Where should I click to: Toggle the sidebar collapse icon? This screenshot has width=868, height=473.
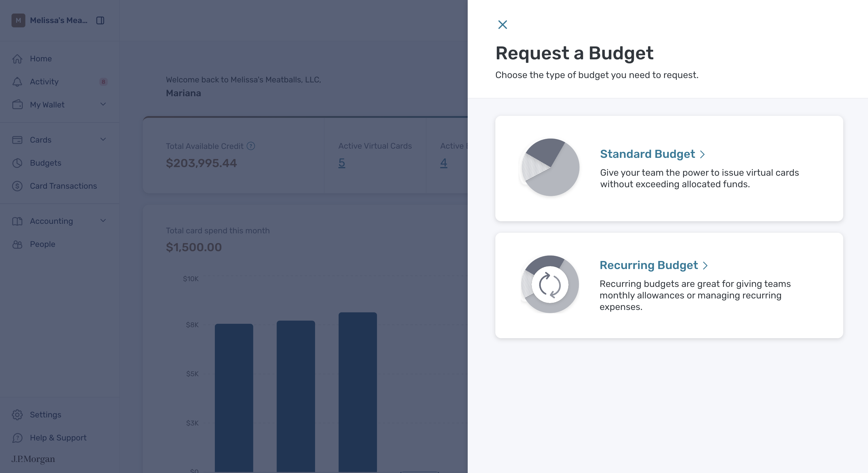pos(100,20)
